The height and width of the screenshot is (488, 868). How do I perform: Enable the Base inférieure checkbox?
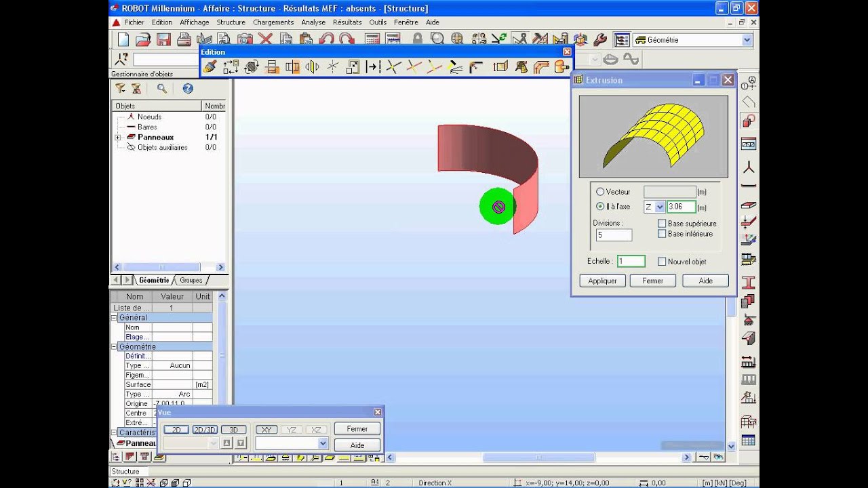pyautogui.click(x=662, y=234)
